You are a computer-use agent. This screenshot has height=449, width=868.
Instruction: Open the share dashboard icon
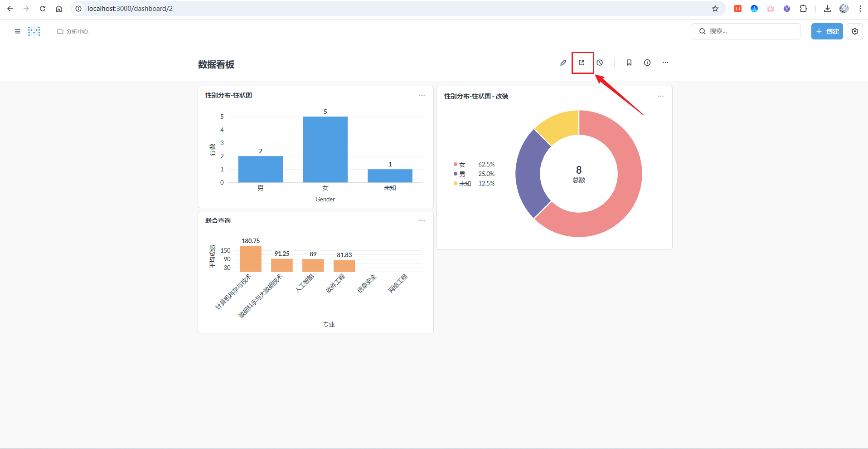pyautogui.click(x=582, y=63)
